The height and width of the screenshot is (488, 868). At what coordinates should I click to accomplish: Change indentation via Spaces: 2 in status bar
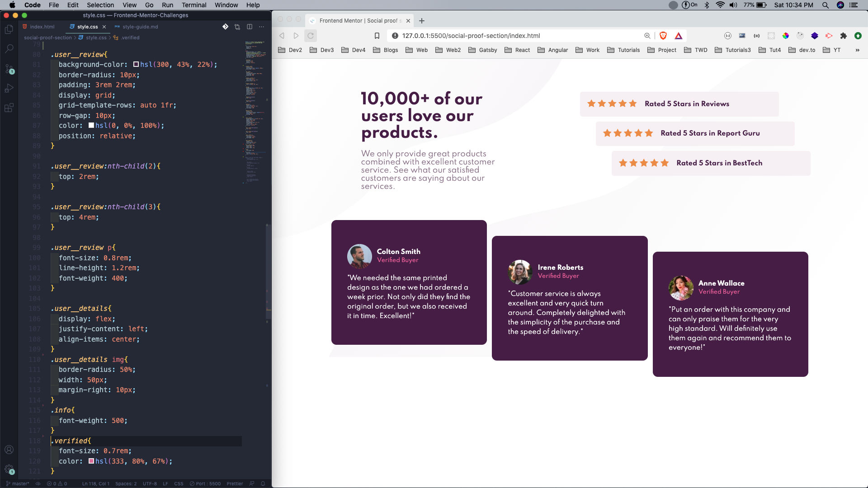point(126,483)
